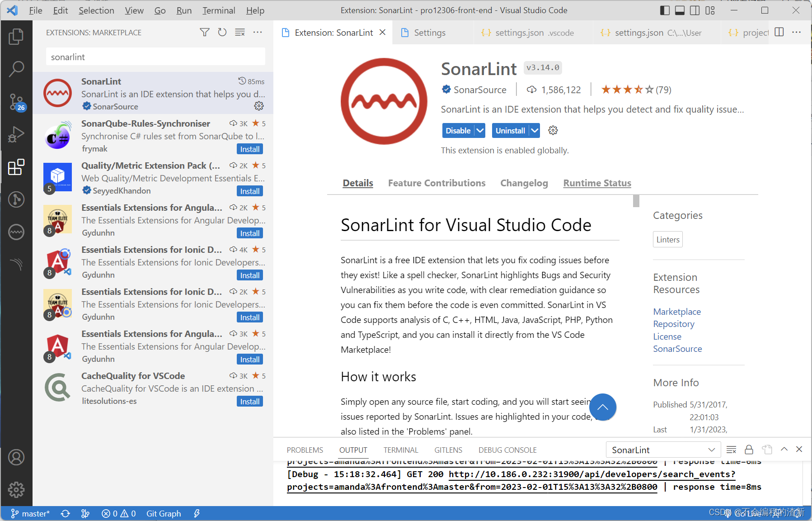
Task: Toggle the output scroll lock
Action: click(x=749, y=450)
